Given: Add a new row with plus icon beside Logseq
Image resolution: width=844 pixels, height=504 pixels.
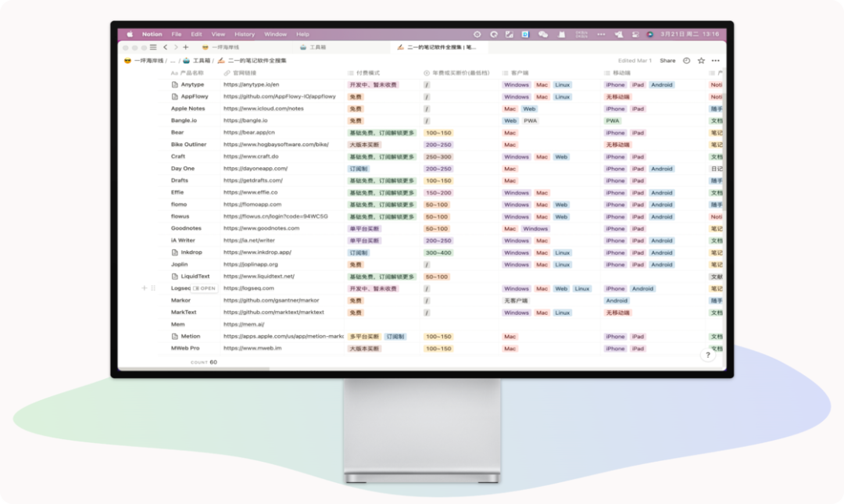Looking at the screenshot, I should pyautogui.click(x=145, y=288).
